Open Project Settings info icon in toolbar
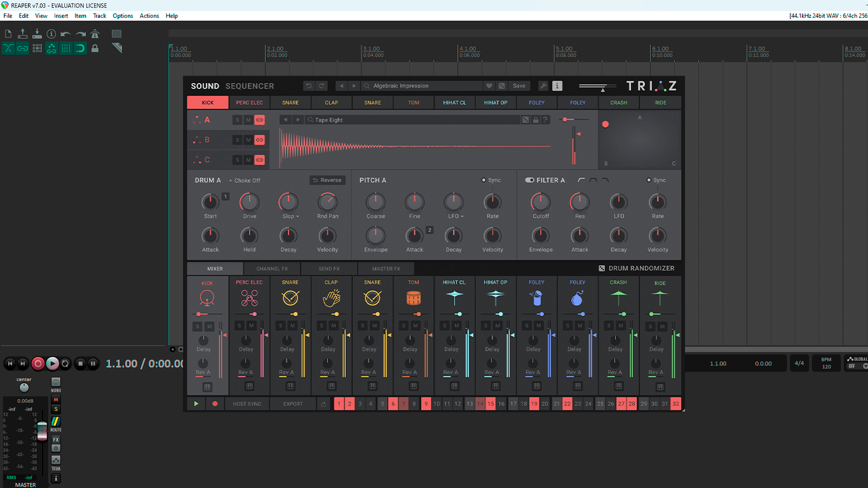 [x=51, y=34]
